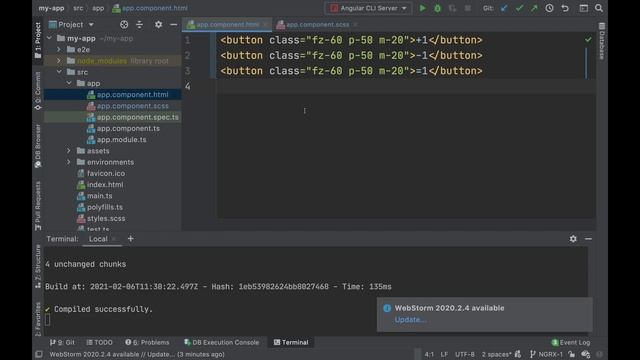Show Git history clock icon
The height and width of the screenshot is (360, 640).
(x=549, y=8)
